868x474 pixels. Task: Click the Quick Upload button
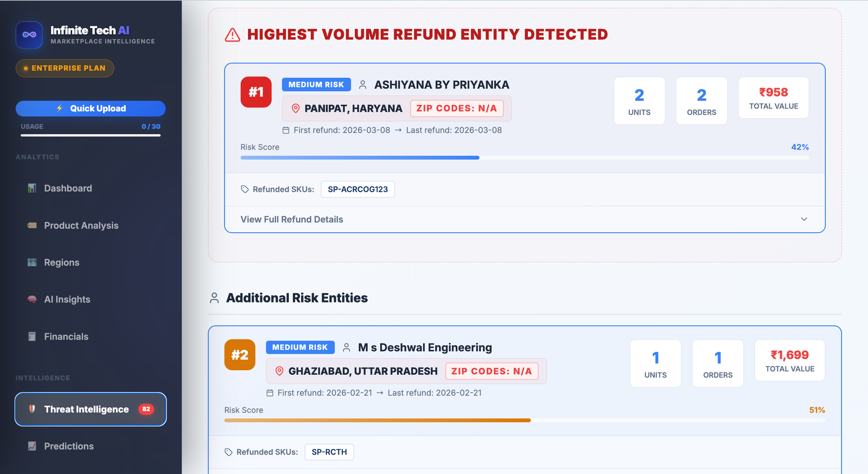(91, 109)
